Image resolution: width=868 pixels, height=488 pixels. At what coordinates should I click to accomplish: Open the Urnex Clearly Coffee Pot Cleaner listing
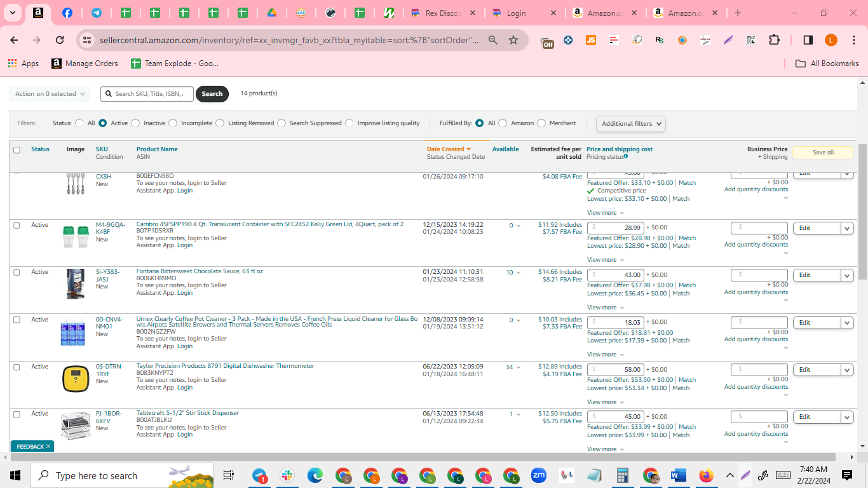click(x=277, y=322)
